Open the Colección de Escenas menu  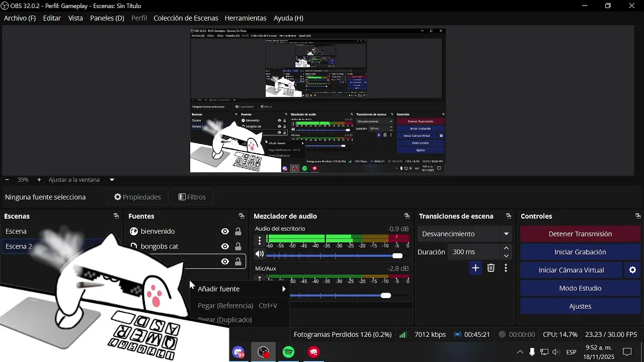[186, 18]
